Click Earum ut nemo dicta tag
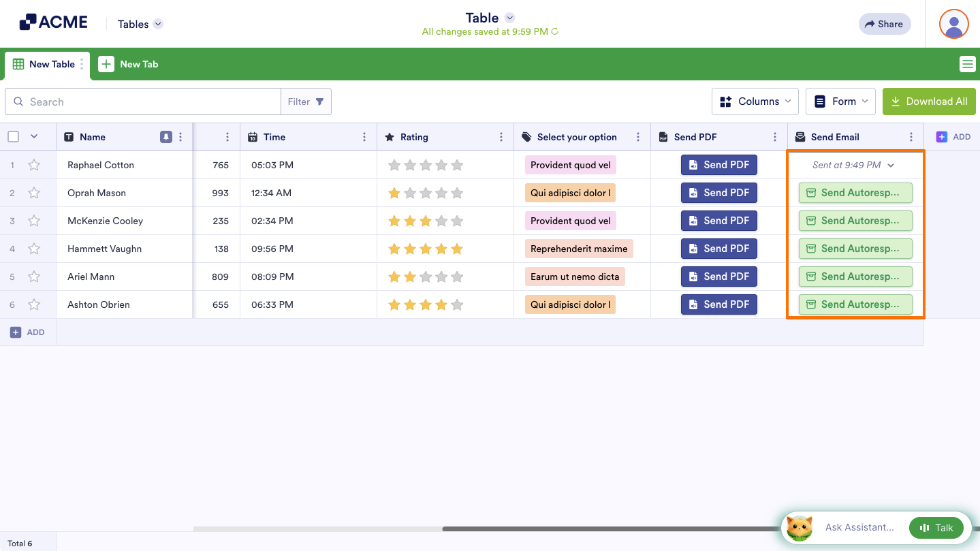Viewport: 980px width, 551px height. click(575, 277)
